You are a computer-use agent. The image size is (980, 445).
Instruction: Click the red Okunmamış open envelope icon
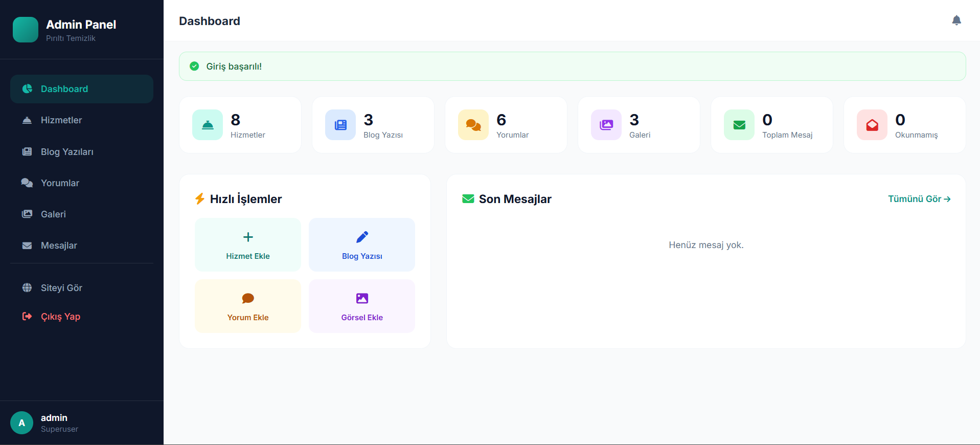tap(872, 125)
